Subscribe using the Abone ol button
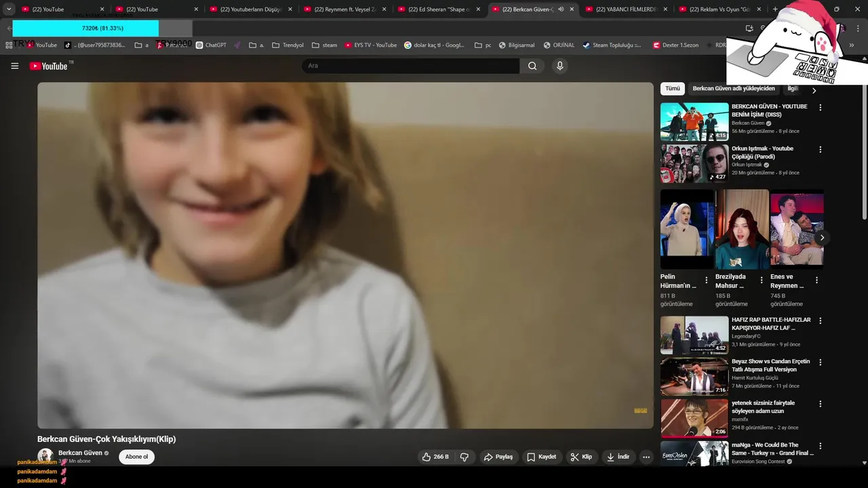Viewport: 868px width, 488px height. point(136,457)
